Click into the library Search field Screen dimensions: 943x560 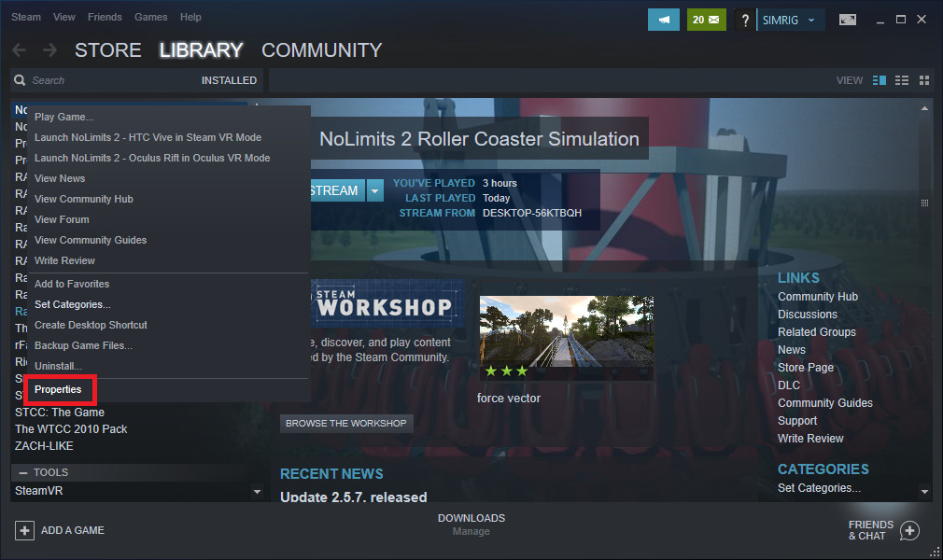click(103, 80)
